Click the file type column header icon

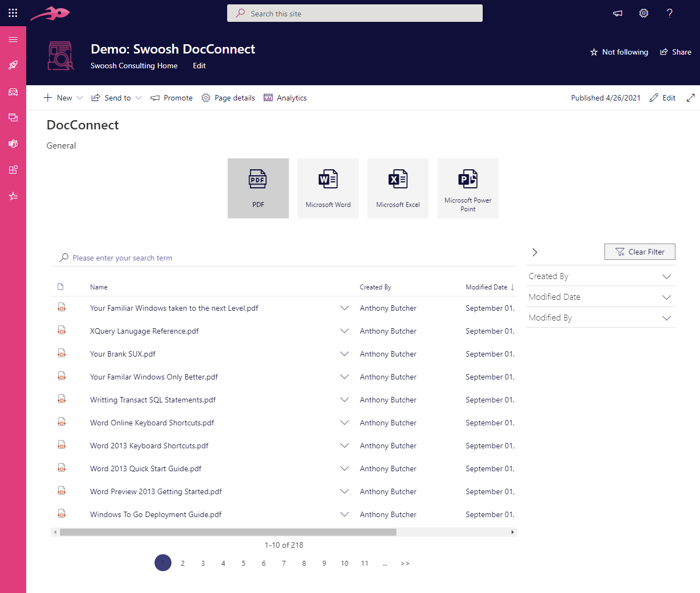click(x=61, y=287)
